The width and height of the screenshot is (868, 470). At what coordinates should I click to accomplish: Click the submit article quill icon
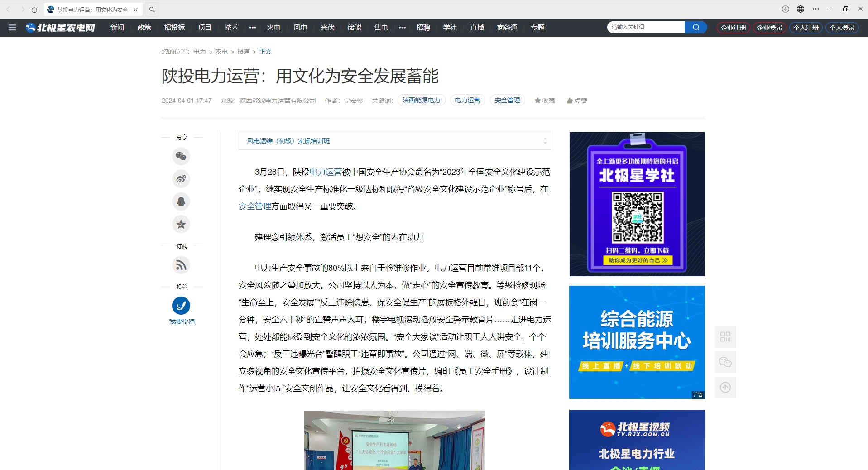tap(181, 306)
